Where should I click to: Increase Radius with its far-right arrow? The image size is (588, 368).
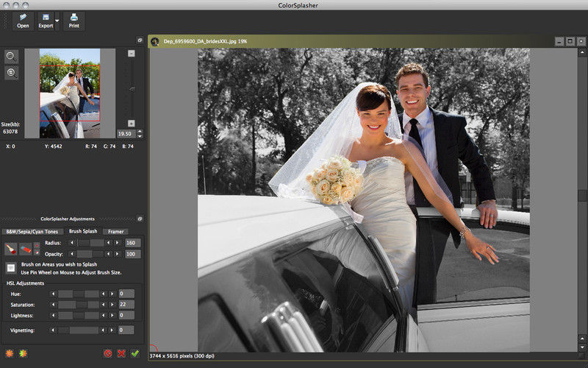pos(117,243)
